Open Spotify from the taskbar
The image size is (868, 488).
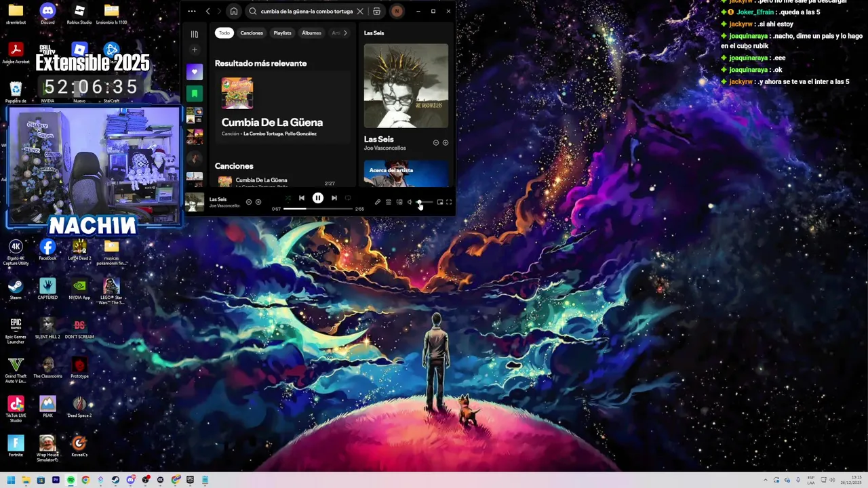point(71,480)
